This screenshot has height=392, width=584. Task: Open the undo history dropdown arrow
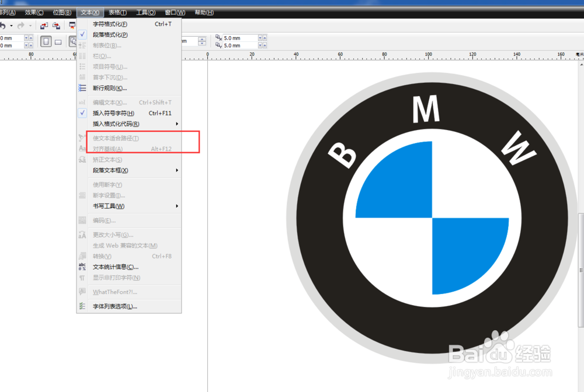(x=11, y=26)
